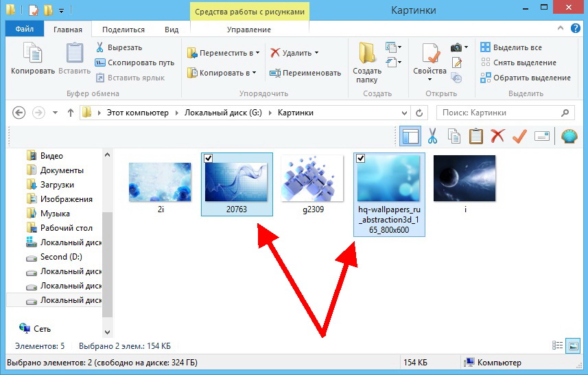Open the Удалить dropdown arrow
588x375 pixels.
click(x=316, y=53)
